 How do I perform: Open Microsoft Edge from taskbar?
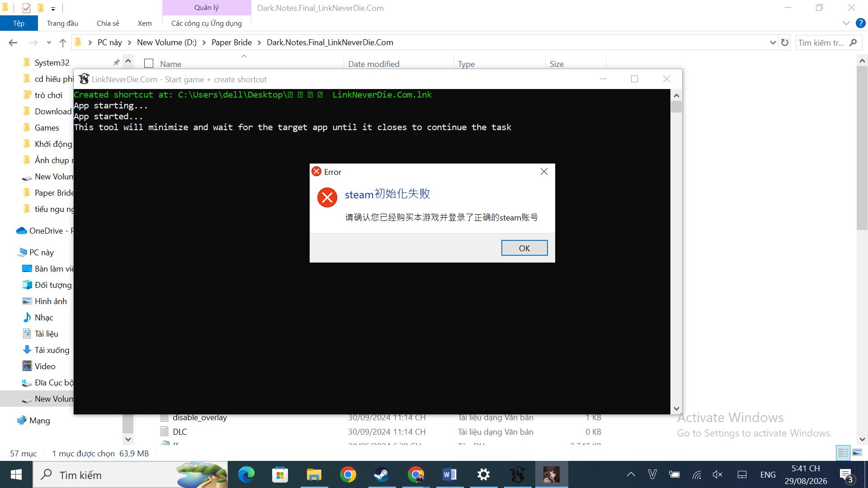coord(246,474)
